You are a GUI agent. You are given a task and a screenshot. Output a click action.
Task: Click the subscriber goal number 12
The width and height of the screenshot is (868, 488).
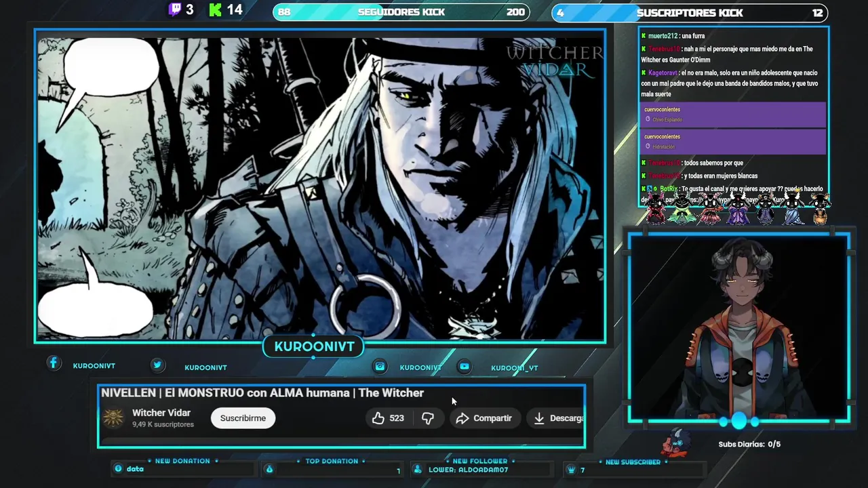click(x=817, y=12)
